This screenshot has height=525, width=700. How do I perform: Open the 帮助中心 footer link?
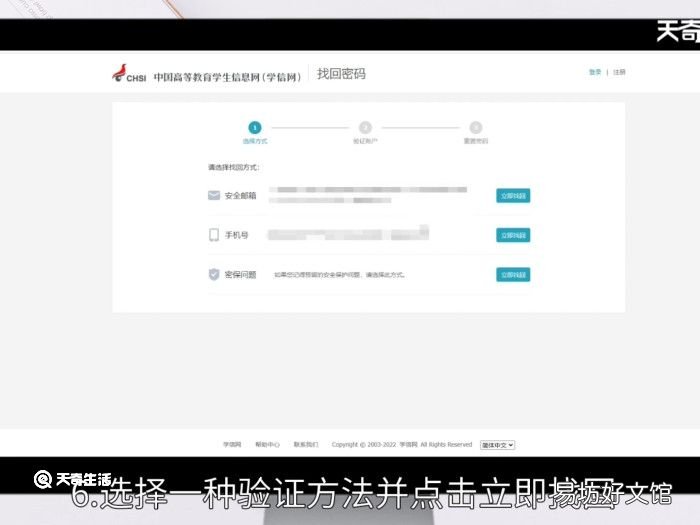(267, 444)
